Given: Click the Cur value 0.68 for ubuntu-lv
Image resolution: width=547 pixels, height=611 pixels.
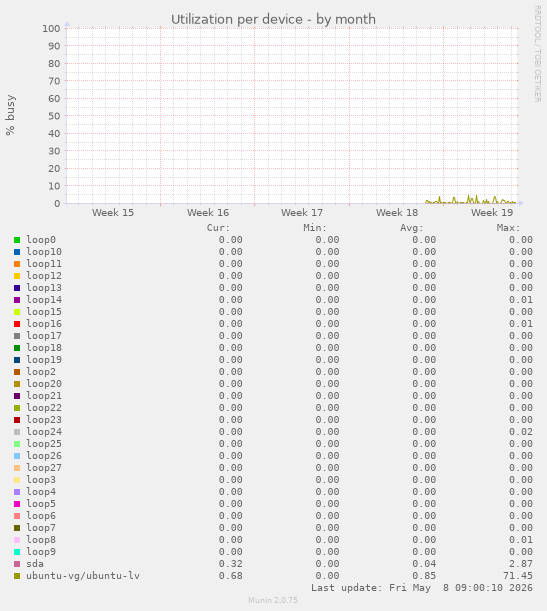Looking at the screenshot, I should pyautogui.click(x=231, y=576).
